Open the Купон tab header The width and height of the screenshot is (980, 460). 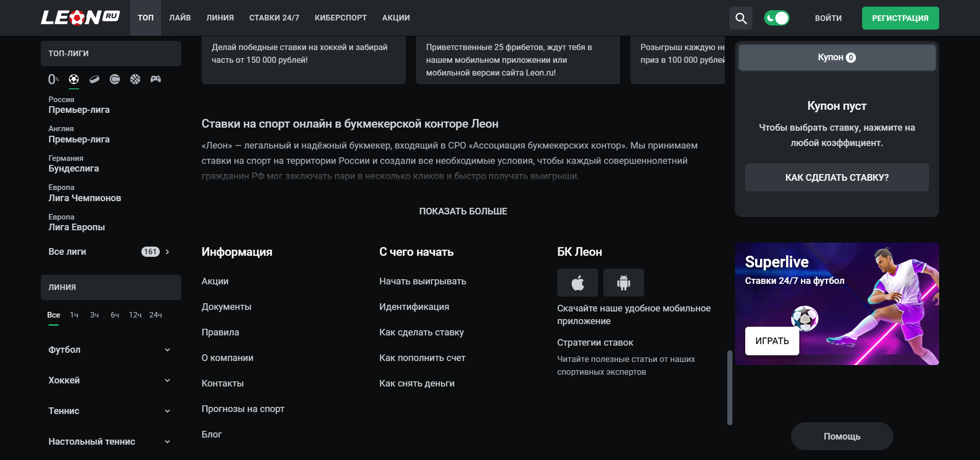click(837, 57)
